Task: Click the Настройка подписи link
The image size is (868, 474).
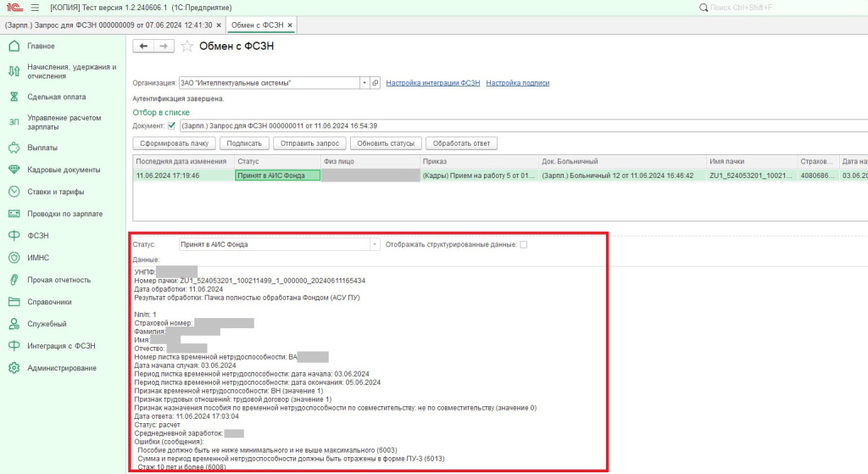Action: (517, 83)
